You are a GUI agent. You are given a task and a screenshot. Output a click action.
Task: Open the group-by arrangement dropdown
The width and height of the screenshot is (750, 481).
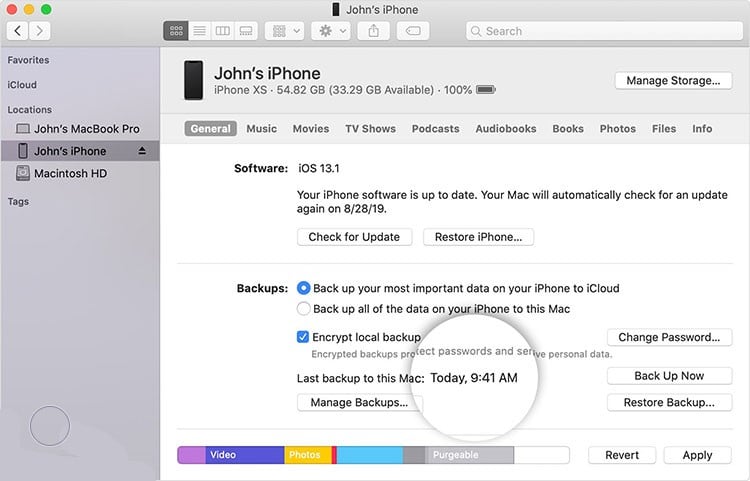click(x=285, y=31)
